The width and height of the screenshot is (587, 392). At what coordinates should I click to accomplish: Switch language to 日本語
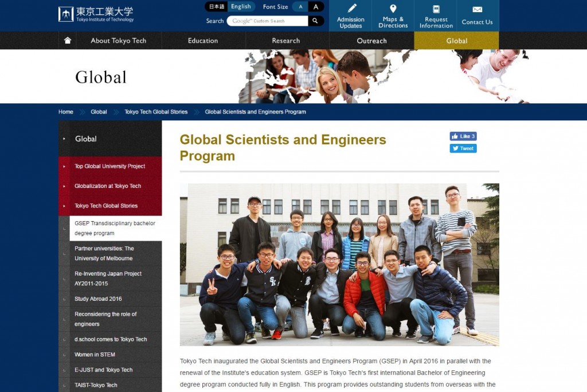[x=216, y=7]
